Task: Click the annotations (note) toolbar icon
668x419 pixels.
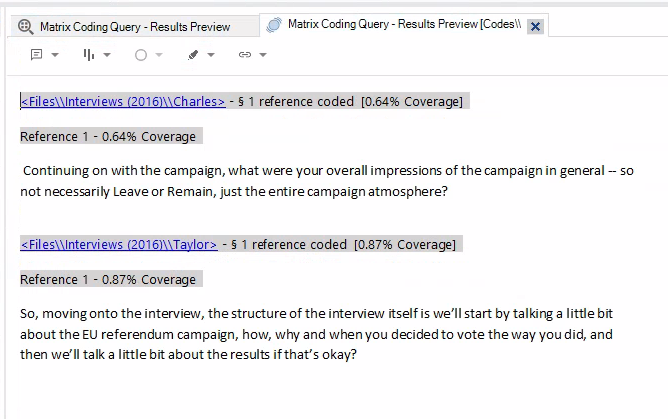Action: (x=37, y=55)
